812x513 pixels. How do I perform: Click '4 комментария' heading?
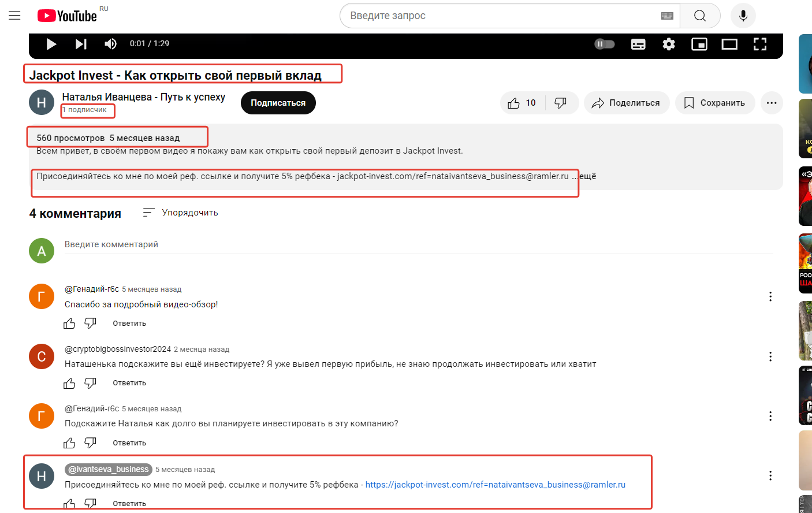(75, 213)
